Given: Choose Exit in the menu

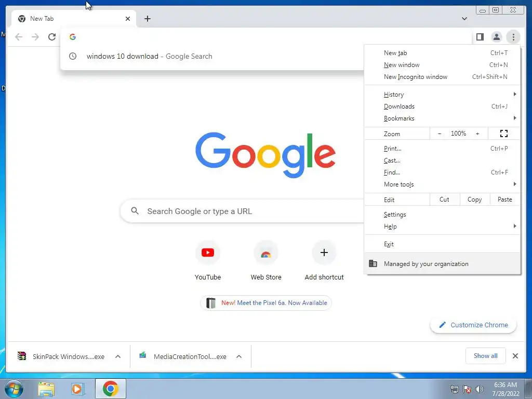Looking at the screenshot, I should pos(443,244).
